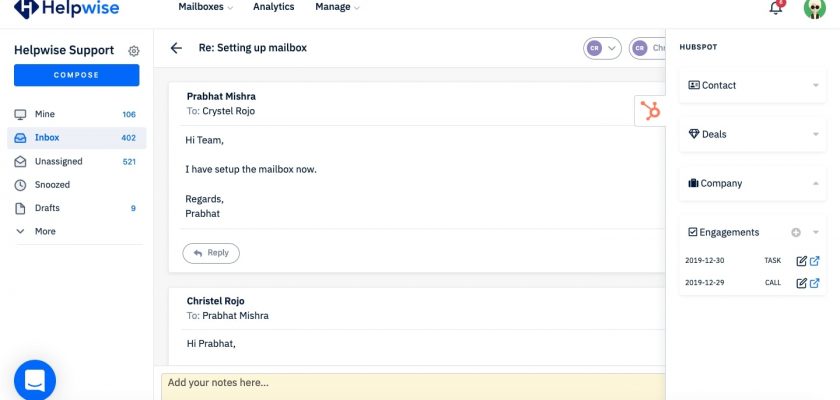The height and width of the screenshot is (400, 840).
Task: Click the Contact card icon
Action: pos(694,85)
